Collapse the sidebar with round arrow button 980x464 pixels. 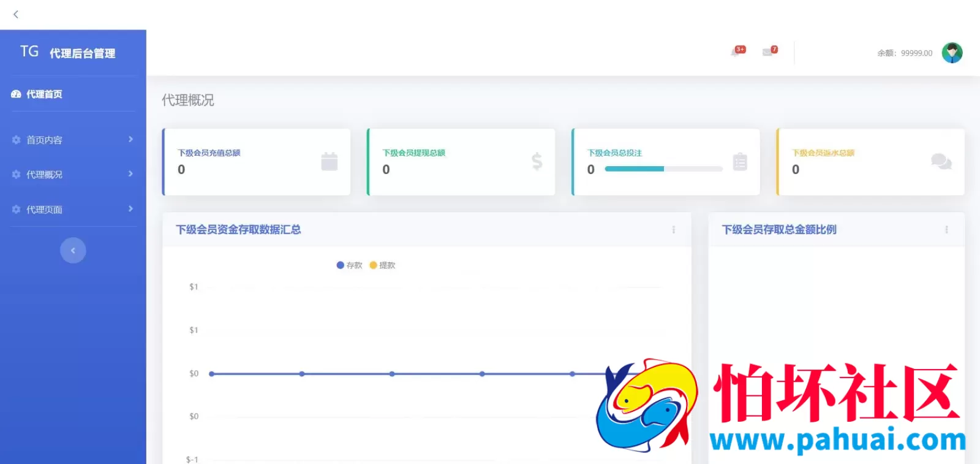click(x=73, y=250)
